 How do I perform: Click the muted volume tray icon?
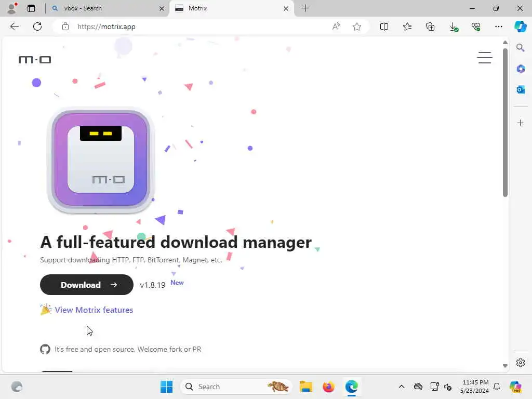pyautogui.click(x=448, y=387)
